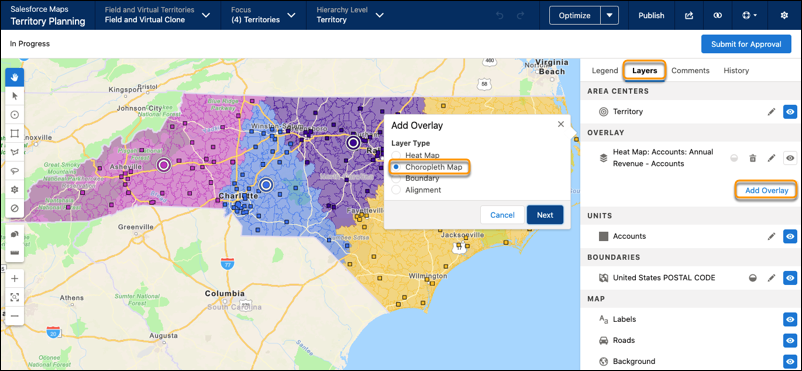Click the Salesforce Maps Territory Planning title
Screen dimensions: 802x371
[48, 15]
